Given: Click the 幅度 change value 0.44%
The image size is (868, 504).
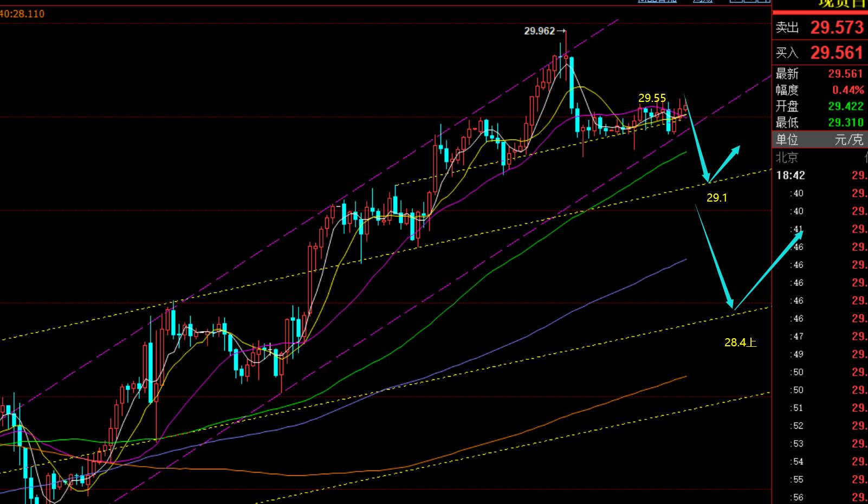Looking at the screenshot, I should pos(848,90).
